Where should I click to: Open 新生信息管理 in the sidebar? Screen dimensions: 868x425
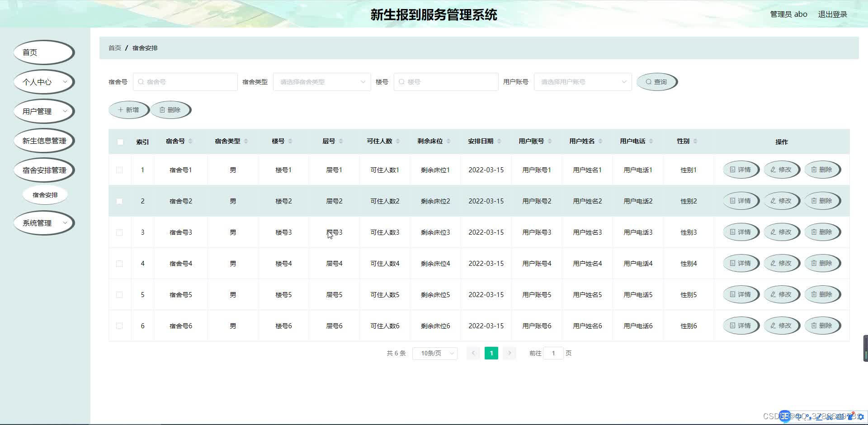(44, 141)
